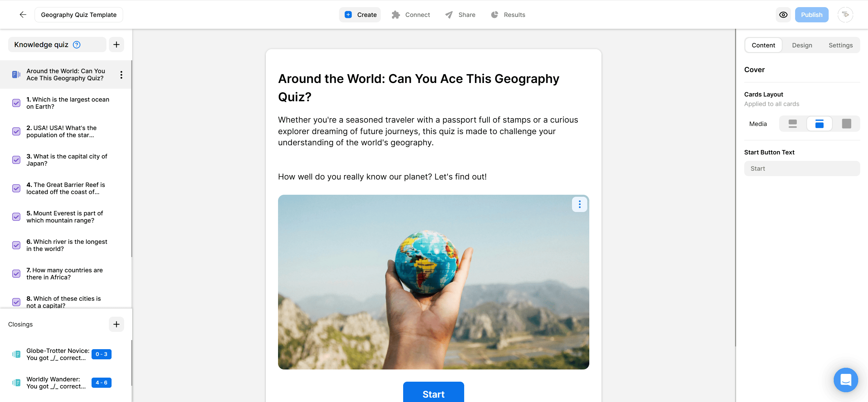The width and height of the screenshot is (868, 402).
Task: Choose the full background media layout option
Action: 846,124
